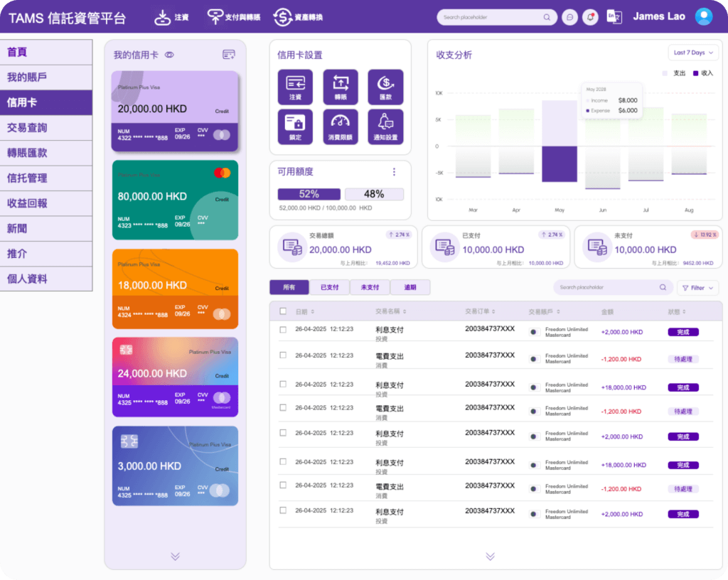Open the Last 7 Days dropdown
Screen dimensions: 728x580
pos(693,53)
